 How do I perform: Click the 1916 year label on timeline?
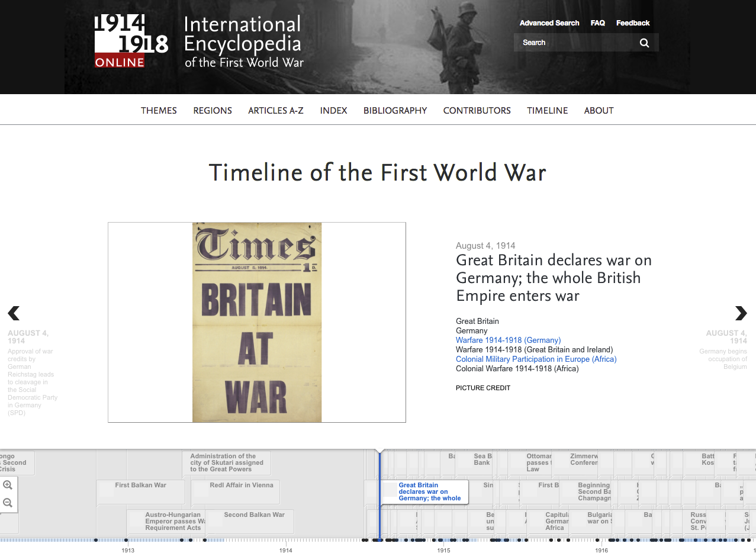pyautogui.click(x=601, y=551)
